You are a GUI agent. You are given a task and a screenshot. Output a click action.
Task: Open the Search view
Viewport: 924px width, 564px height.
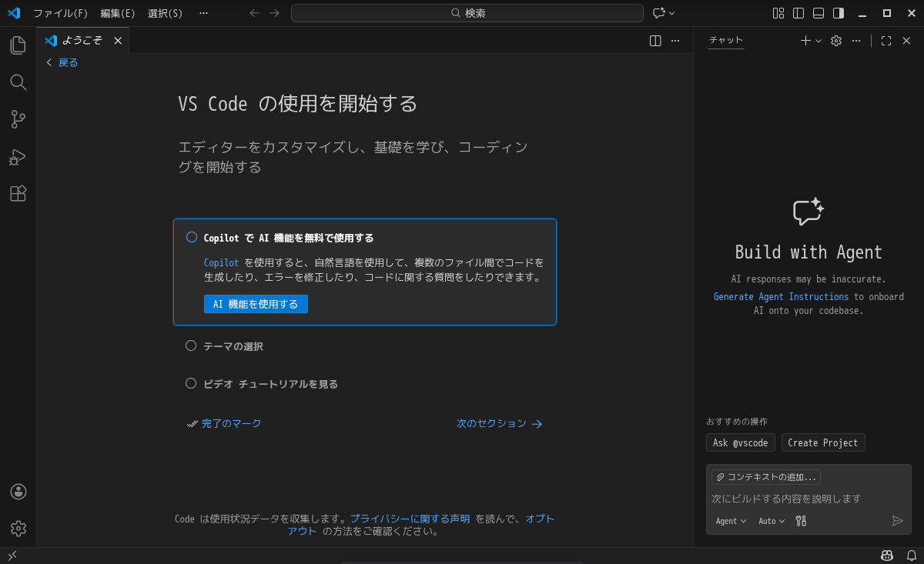[18, 82]
